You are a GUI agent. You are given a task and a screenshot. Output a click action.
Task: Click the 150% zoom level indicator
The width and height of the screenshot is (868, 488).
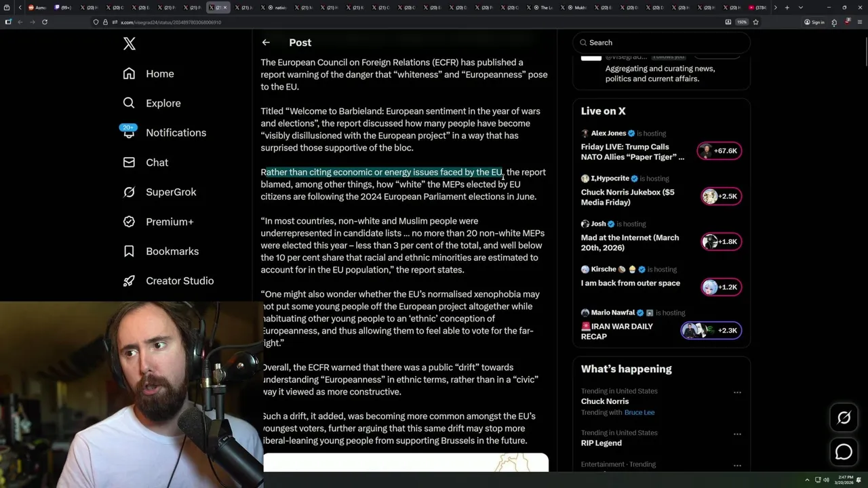pyautogui.click(x=742, y=22)
